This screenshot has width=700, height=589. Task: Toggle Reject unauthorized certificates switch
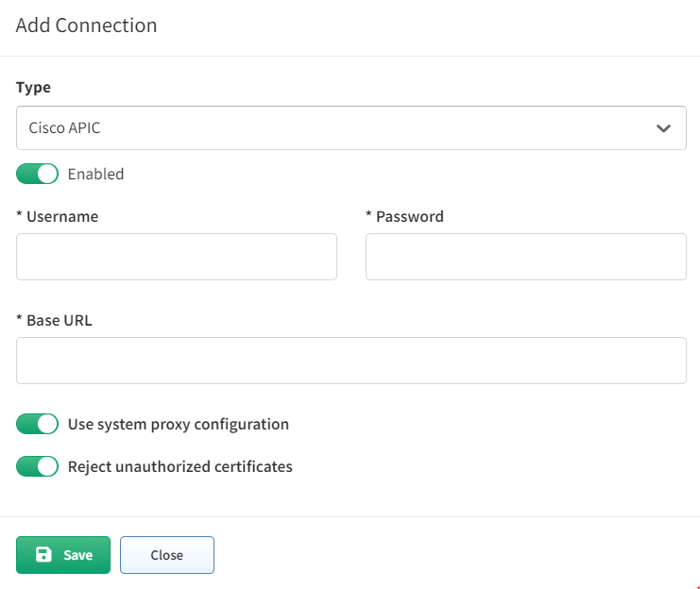tap(37, 466)
